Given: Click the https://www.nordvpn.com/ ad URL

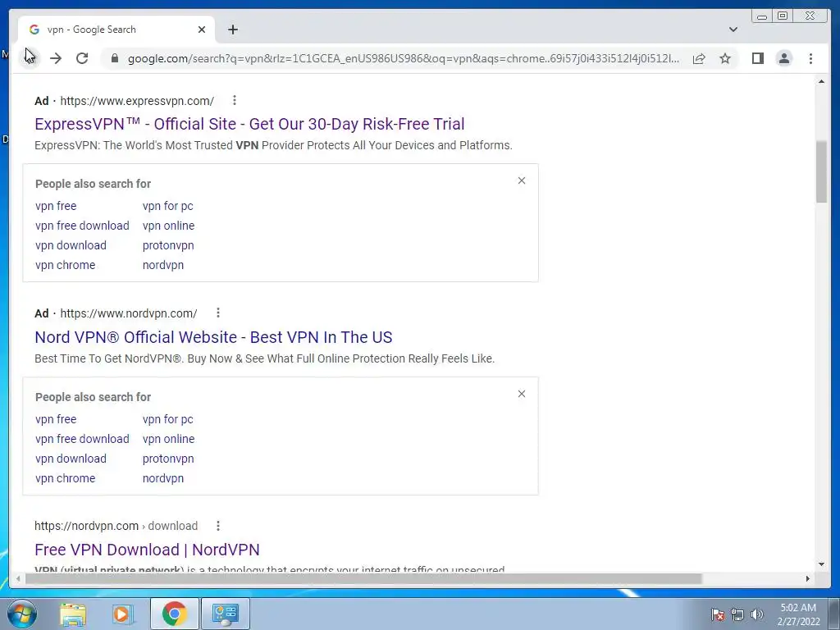Looking at the screenshot, I should pyautogui.click(x=129, y=313).
